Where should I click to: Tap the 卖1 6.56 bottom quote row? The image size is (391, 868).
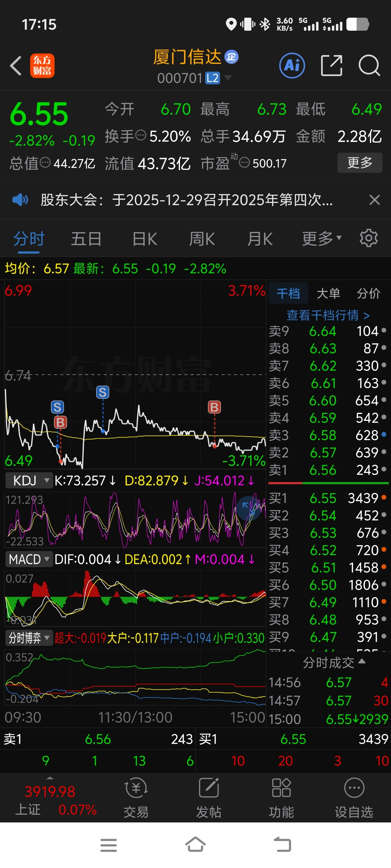98,739
